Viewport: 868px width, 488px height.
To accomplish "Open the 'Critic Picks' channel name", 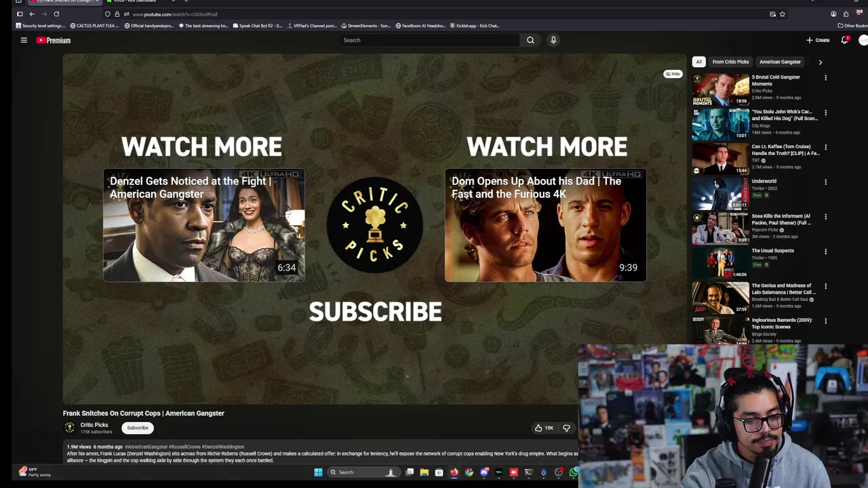I will tap(94, 425).
